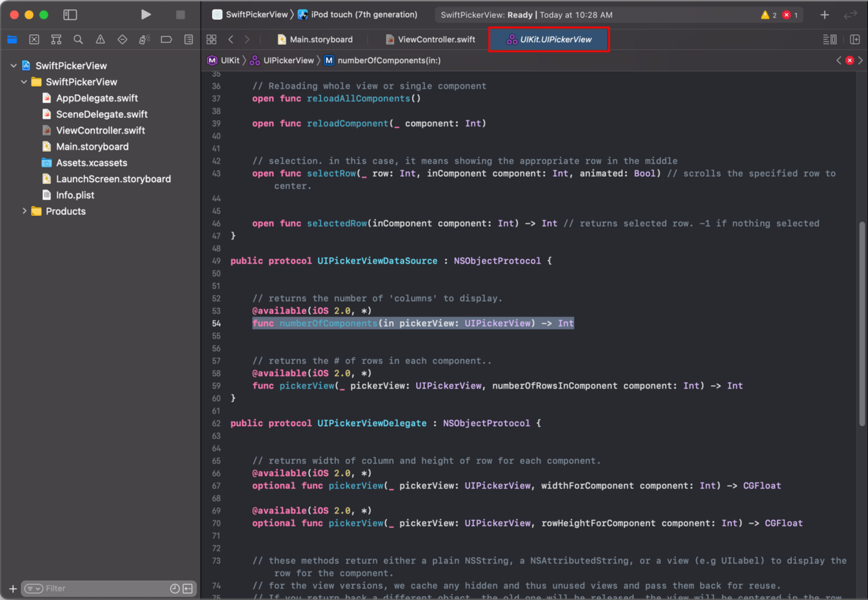The image size is (868, 600).
Task: Open the numberOfComponents(in:) jump bar item
Action: (x=382, y=60)
